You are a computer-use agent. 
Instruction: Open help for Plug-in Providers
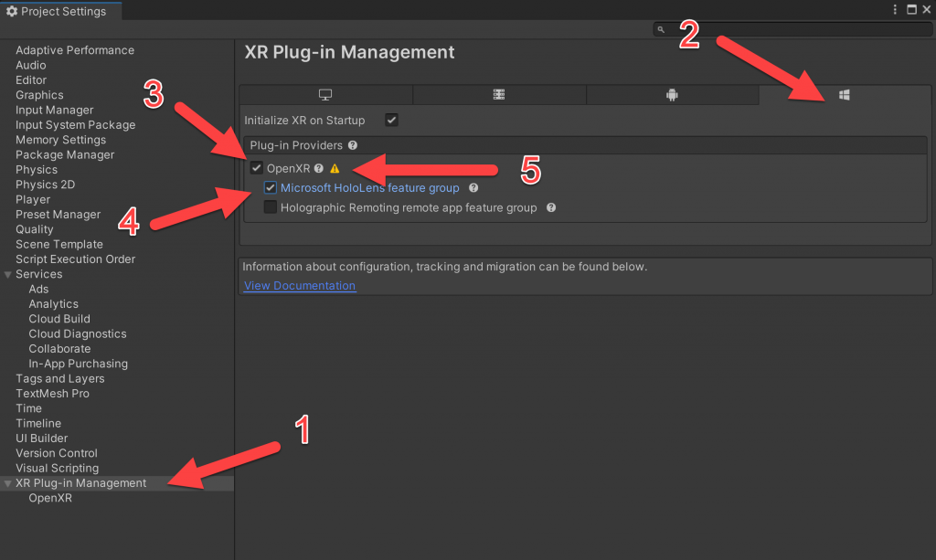pyautogui.click(x=353, y=145)
